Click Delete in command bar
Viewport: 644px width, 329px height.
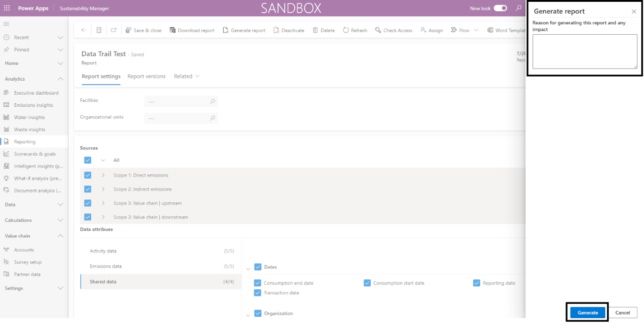point(324,30)
